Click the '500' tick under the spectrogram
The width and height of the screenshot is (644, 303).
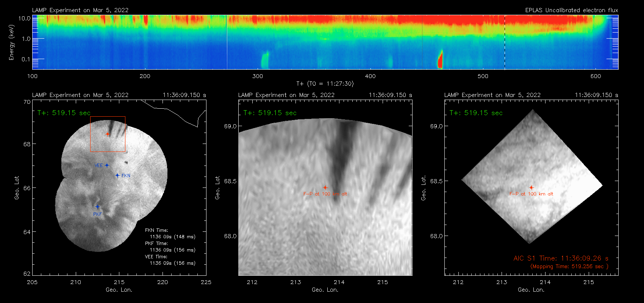point(483,76)
